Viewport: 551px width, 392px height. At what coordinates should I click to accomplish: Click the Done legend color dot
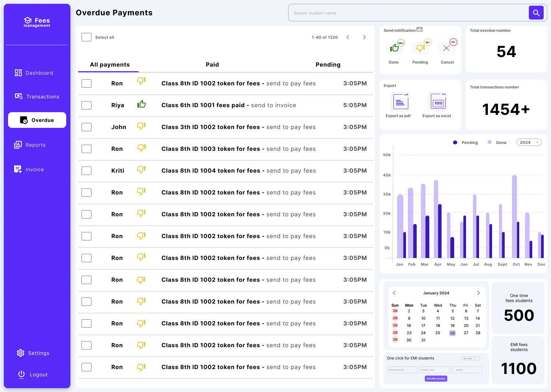[489, 142]
